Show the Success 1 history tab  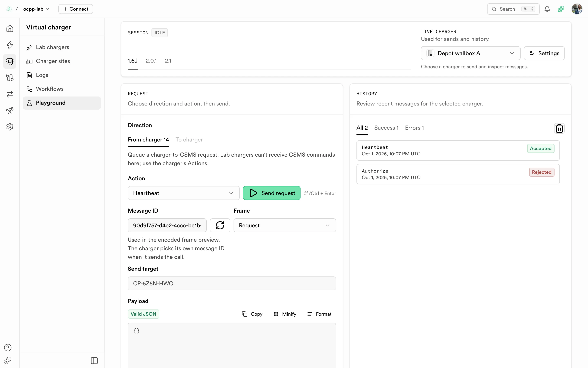386,128
